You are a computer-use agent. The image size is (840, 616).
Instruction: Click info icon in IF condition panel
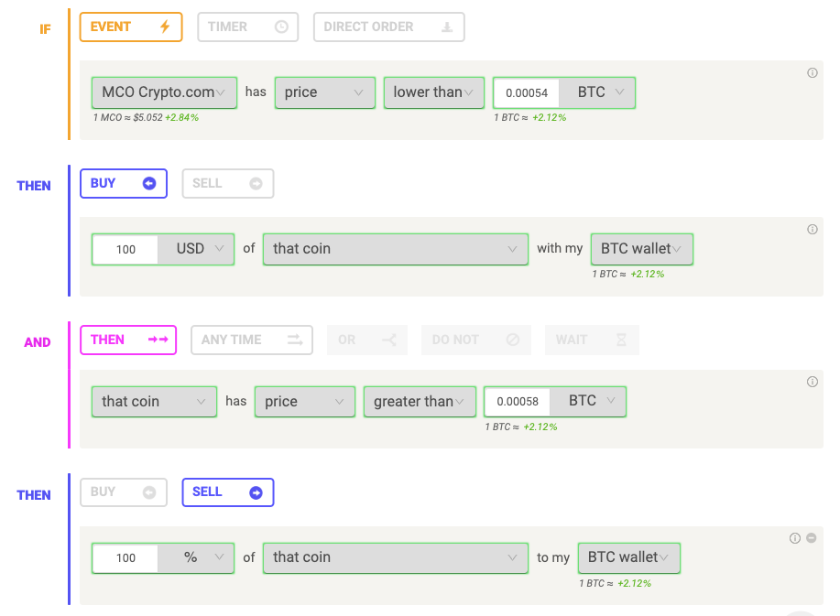click(x=813, y=73)
